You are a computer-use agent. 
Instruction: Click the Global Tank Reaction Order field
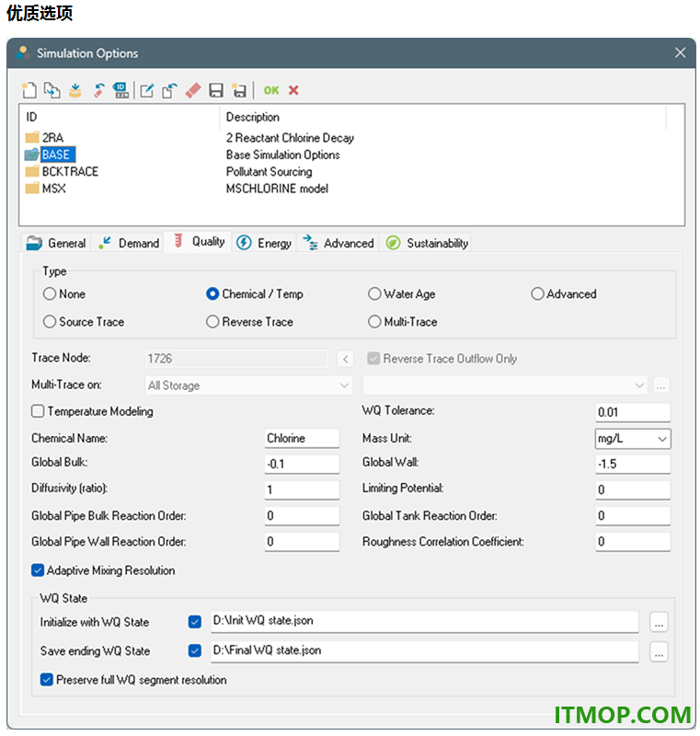pos(633,515)
